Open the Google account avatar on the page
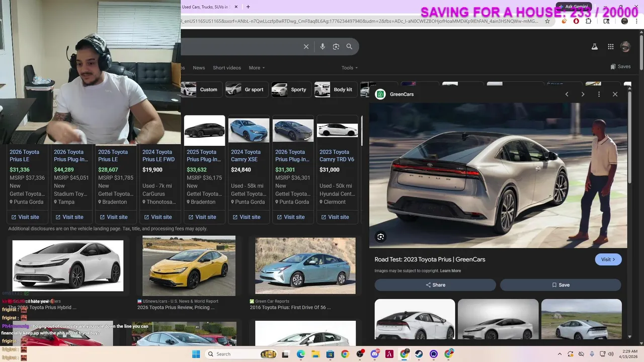This screenshot has width=644, height=362. 625,47
